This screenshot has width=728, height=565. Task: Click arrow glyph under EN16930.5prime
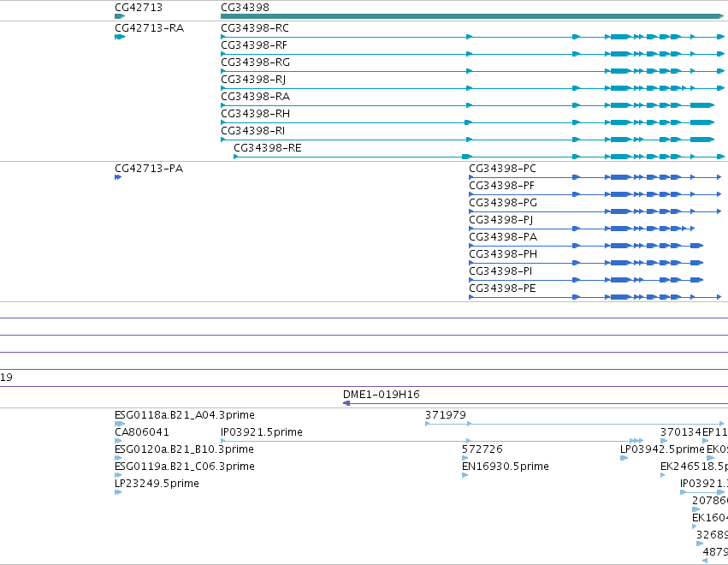coord(465,475)
